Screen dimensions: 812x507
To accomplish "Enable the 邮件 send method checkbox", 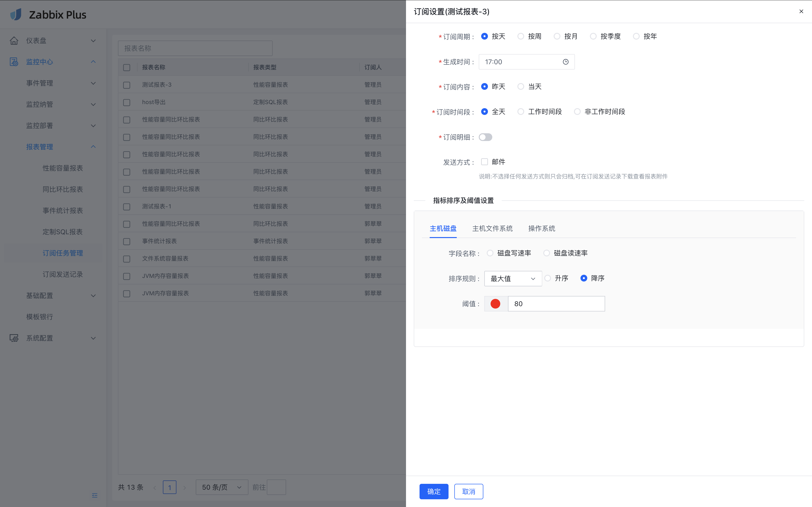I will [484, 162].
